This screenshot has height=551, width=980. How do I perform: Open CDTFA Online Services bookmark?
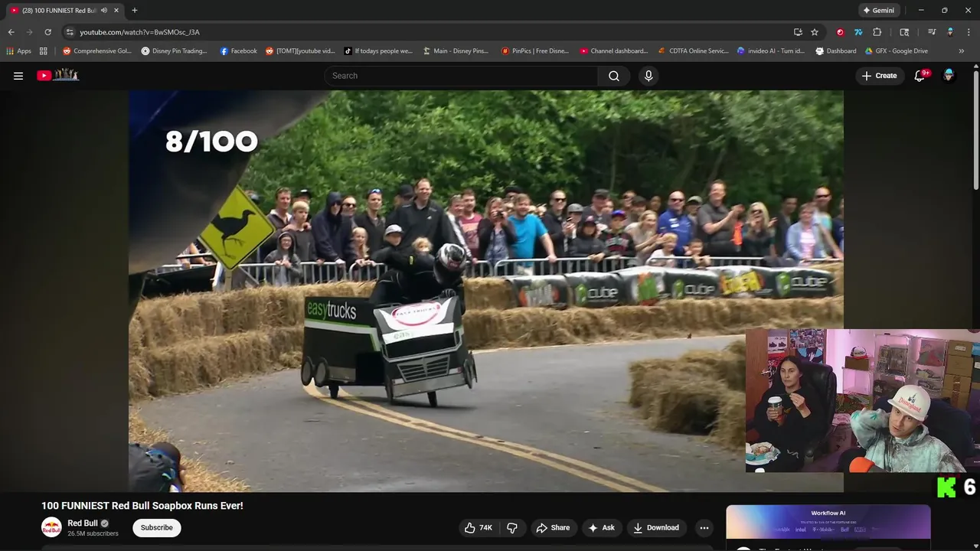point(694,51)
